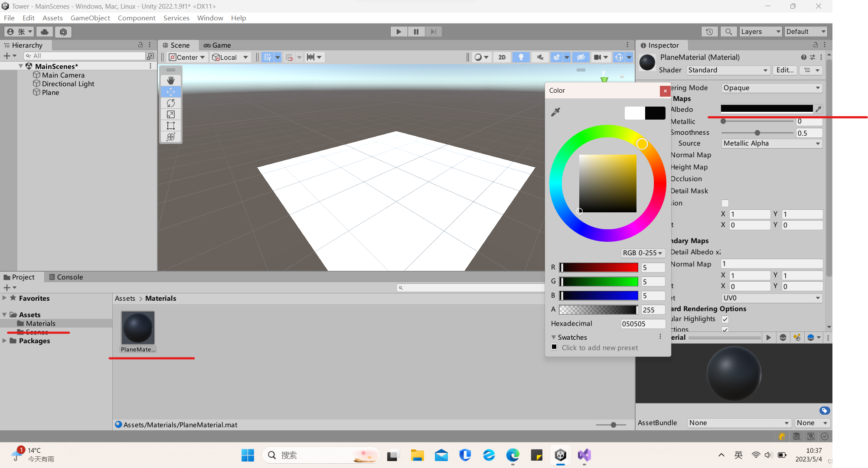
Task: Open the RGB 0-255 mode dropdown
Action: coord(643,253)
